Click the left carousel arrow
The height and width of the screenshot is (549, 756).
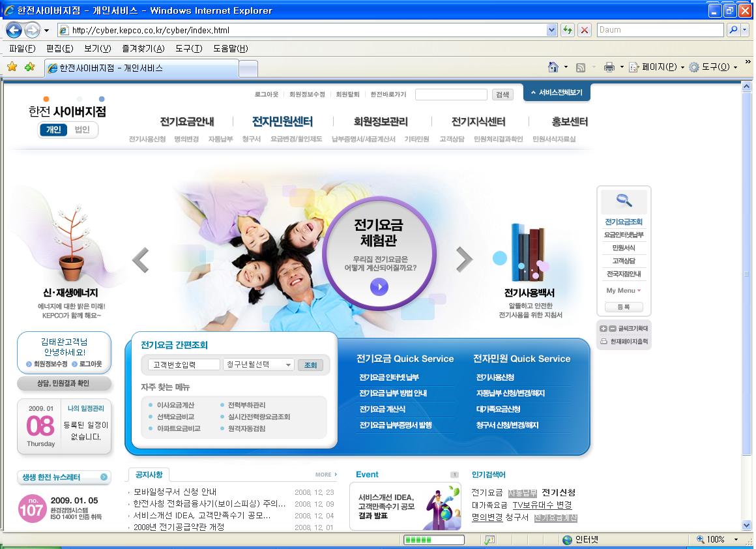pos(140,260)
